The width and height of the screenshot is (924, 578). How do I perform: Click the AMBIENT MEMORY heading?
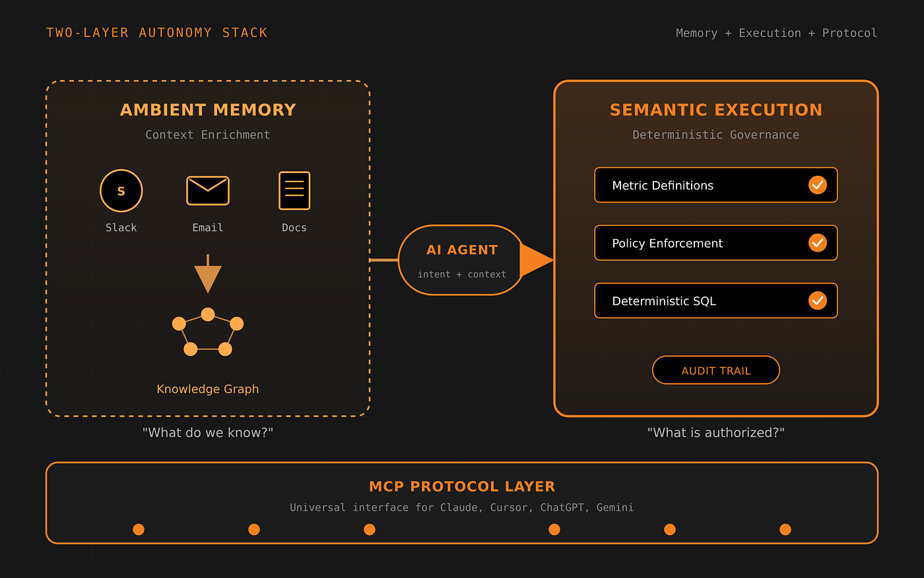click(x=208, y=110)
